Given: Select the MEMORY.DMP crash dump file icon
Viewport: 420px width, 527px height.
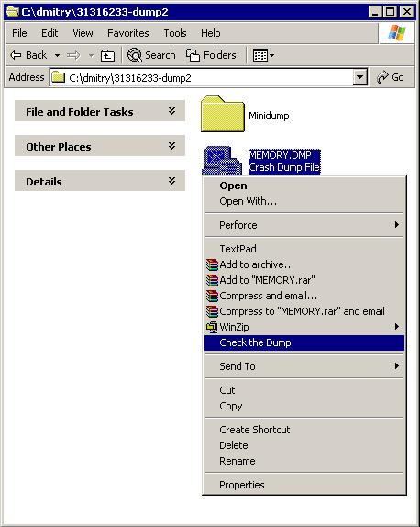Looking at the screenshot, I should tap(221, 161).
